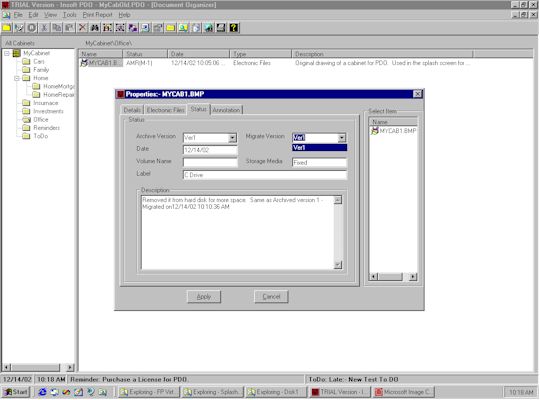Open the Annotation tab

[226, 110]
